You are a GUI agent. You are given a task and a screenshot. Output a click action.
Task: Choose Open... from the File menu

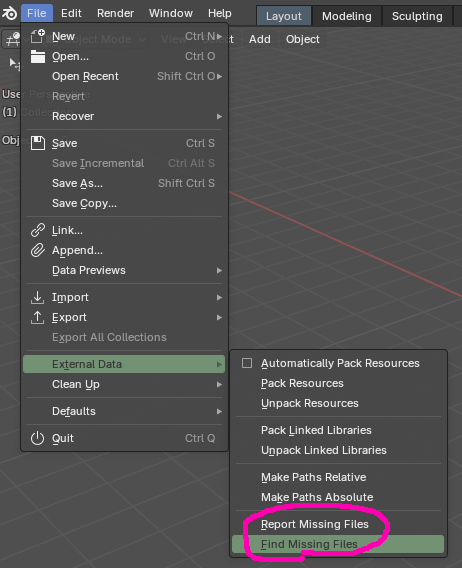click(x=124, y=57)
